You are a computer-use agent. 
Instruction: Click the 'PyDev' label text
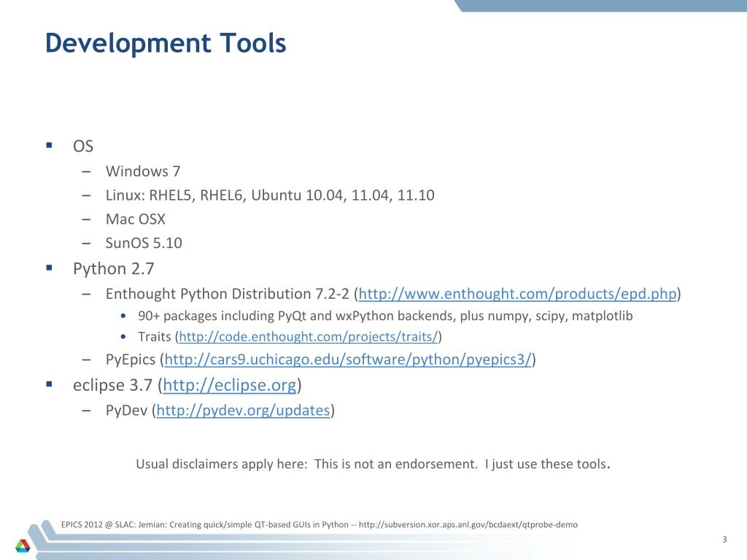126,410
